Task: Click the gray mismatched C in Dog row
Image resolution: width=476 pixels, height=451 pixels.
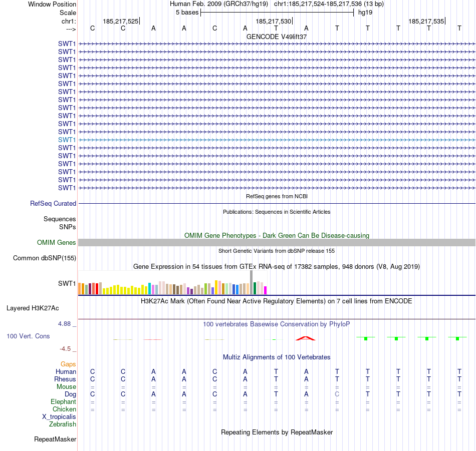Action: click(x=337, y=394)
